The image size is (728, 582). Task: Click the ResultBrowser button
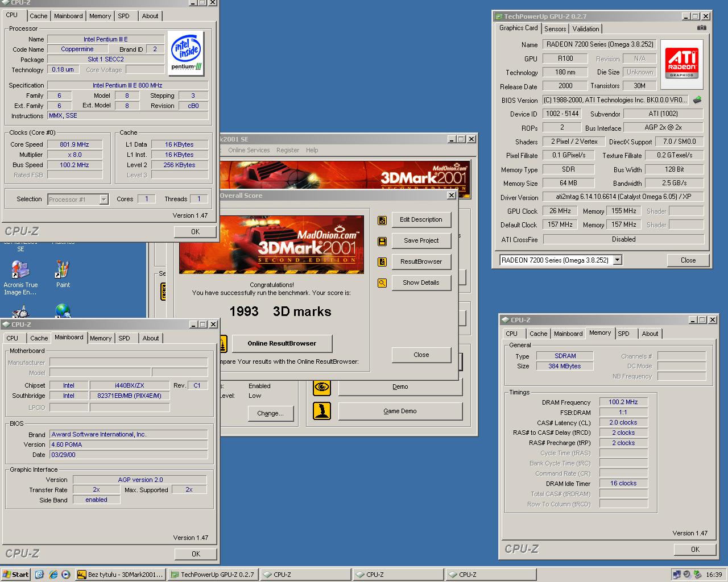coord(421,261)
